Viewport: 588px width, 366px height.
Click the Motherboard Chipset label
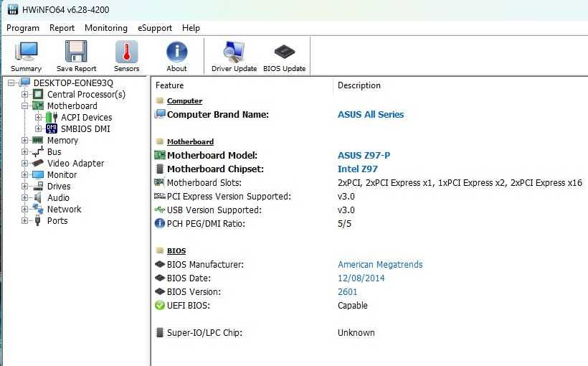[x=215, y=169]
